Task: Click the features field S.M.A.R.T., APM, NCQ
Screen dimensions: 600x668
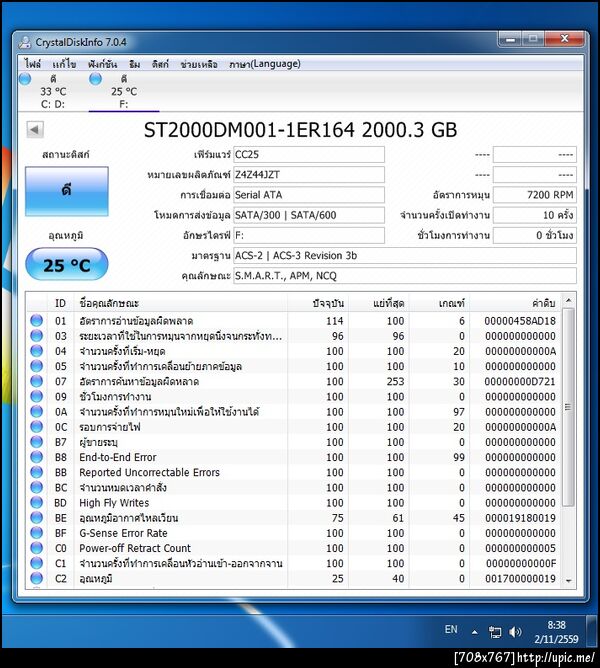Action: pyautogui.click(x=405, y=276)
